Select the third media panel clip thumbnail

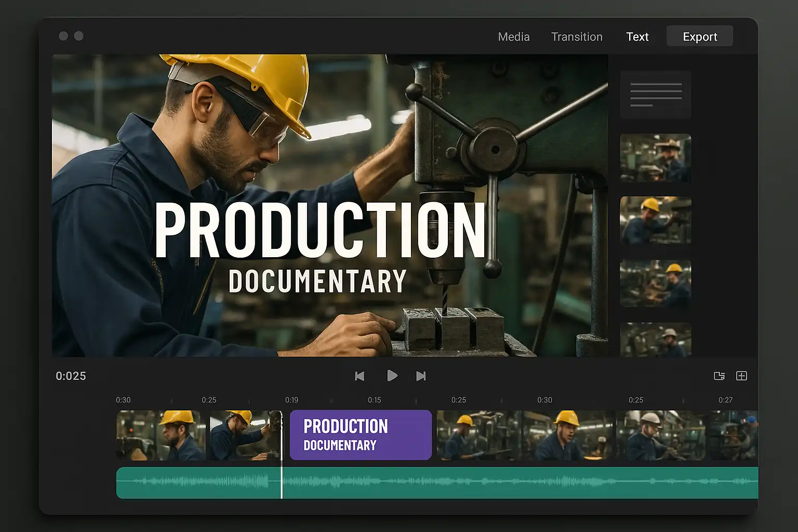(x=656, y=283)
